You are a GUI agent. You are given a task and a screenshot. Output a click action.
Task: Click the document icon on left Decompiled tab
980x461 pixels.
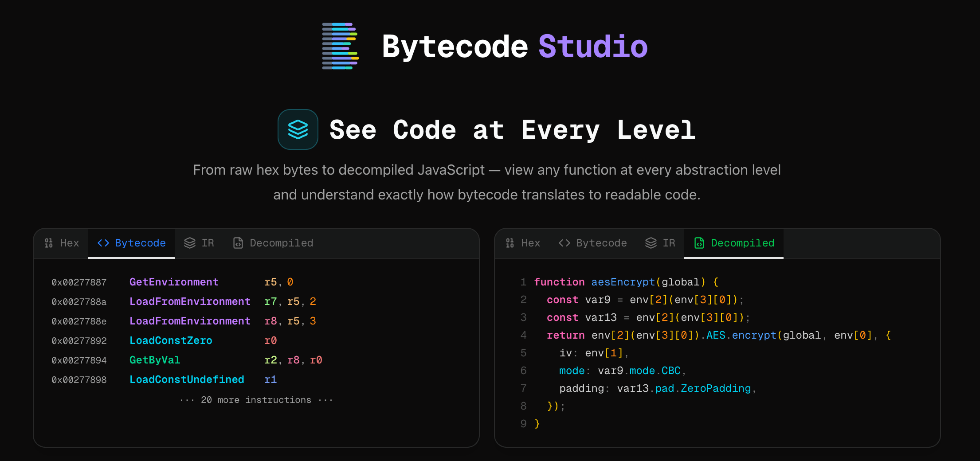(x=239, y=243)
